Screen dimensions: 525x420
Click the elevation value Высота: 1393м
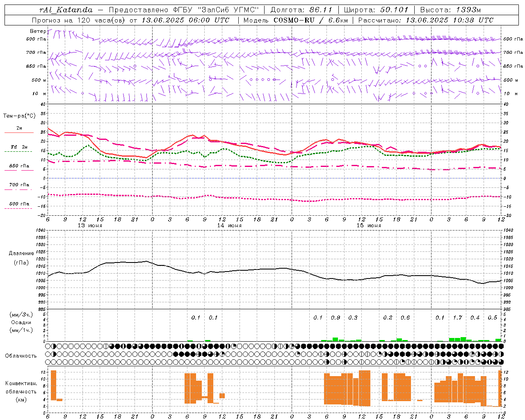[x=450, y=10]
